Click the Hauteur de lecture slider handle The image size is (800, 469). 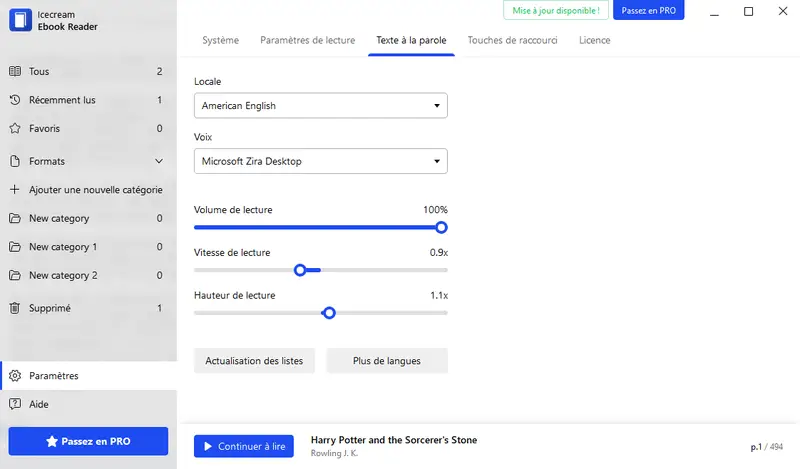point(329,313)
